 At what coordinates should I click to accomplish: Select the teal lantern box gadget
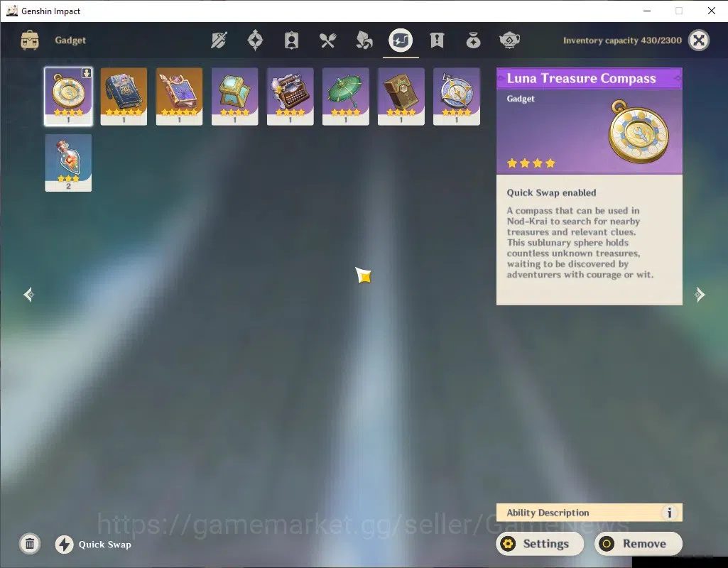[x=234, y=97]
